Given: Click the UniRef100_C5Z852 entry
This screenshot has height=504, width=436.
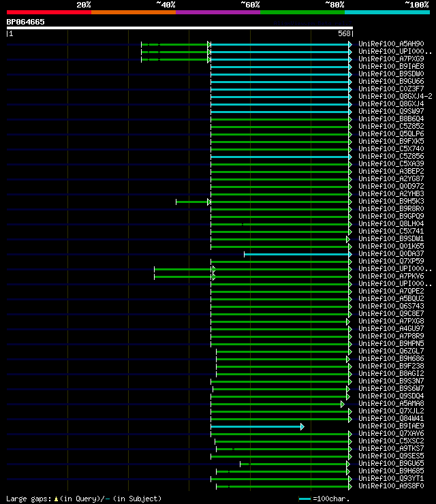Looking at the screenshot, I should (391, 126).
